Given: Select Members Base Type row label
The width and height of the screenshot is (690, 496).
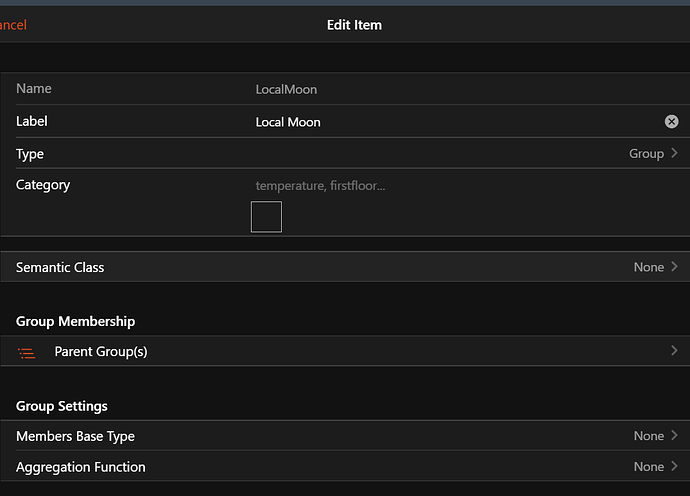Looking at the screenshot, I should tap(75, 436).
